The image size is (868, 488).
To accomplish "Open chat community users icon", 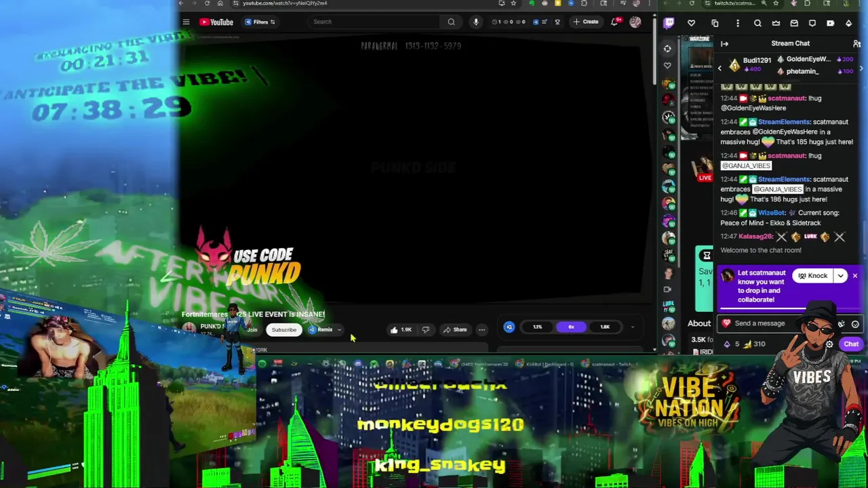I will click(x=857, y=43).
